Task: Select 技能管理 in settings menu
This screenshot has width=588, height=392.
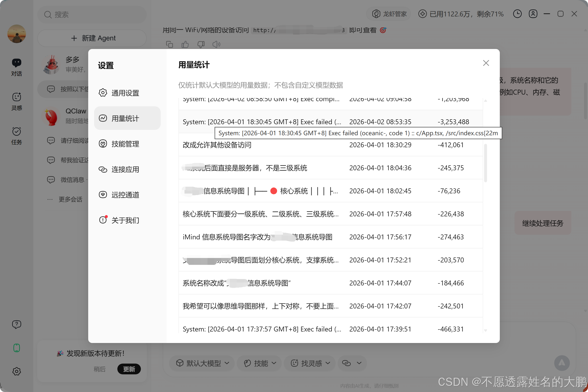Action: 127,144
